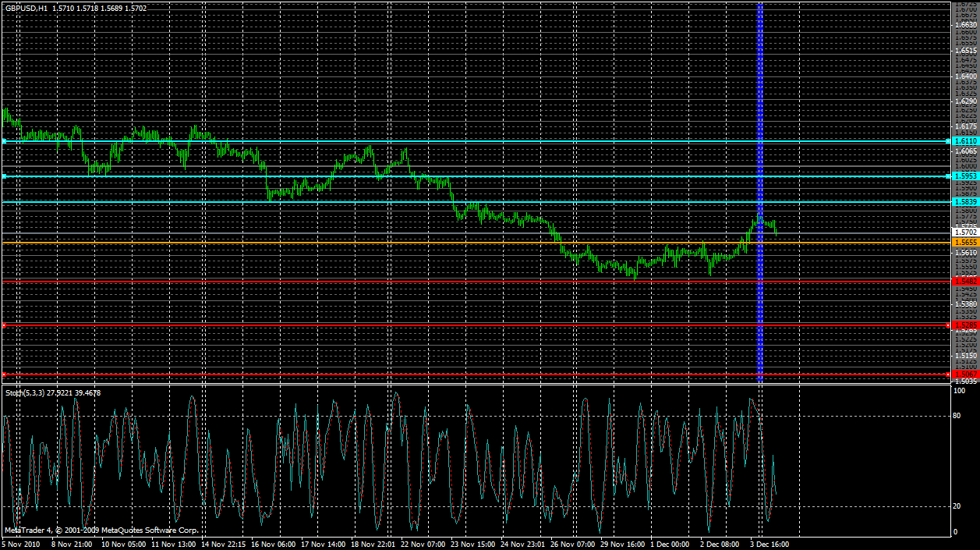Select the cyan 1.5953 horizontal line
Screen dimensions: 980x550
pyautogui.click(x=476, y=176)
